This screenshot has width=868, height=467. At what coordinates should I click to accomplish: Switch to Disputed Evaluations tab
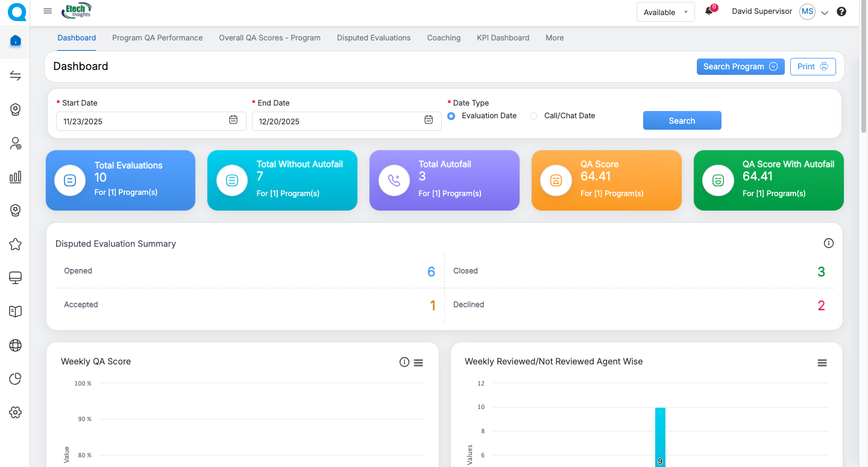(x=374, y=37)
